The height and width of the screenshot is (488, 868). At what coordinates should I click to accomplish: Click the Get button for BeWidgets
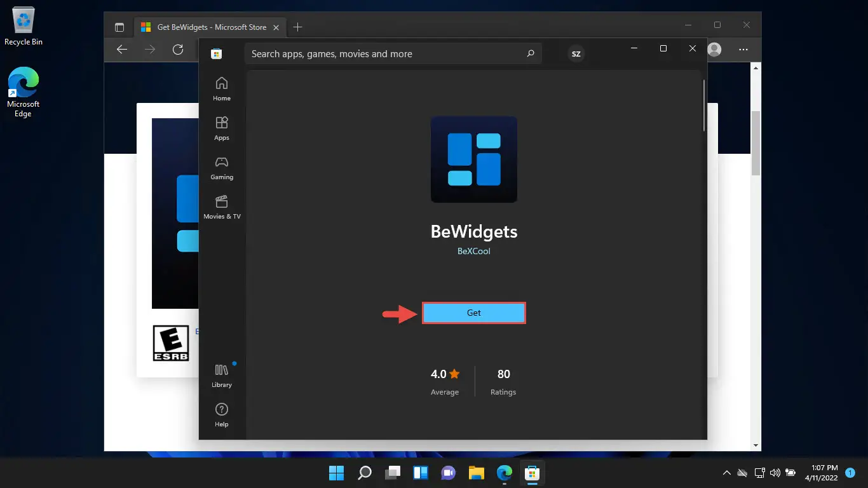click(474, 313)
